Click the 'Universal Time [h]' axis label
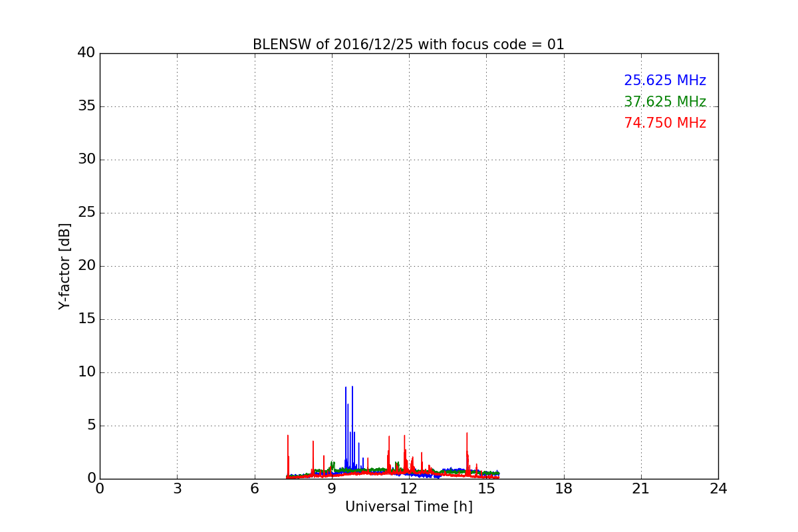 409,507
